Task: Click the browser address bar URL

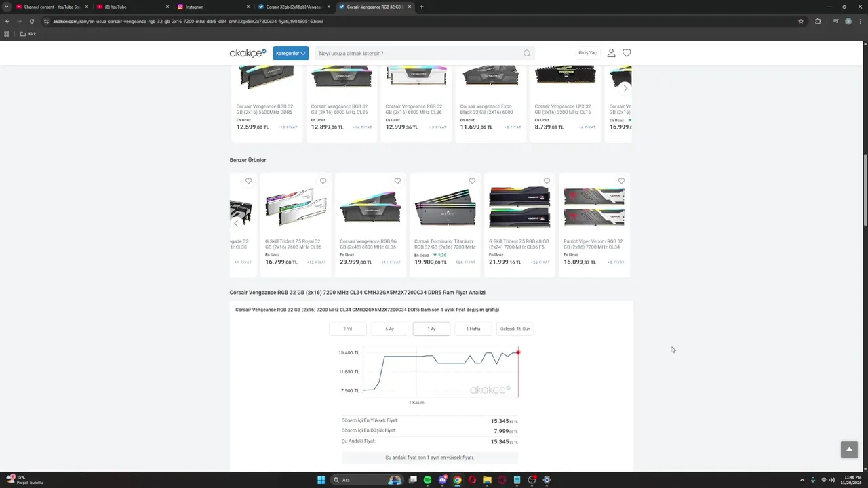Action: pyautogui.click(x=188, y=21)
